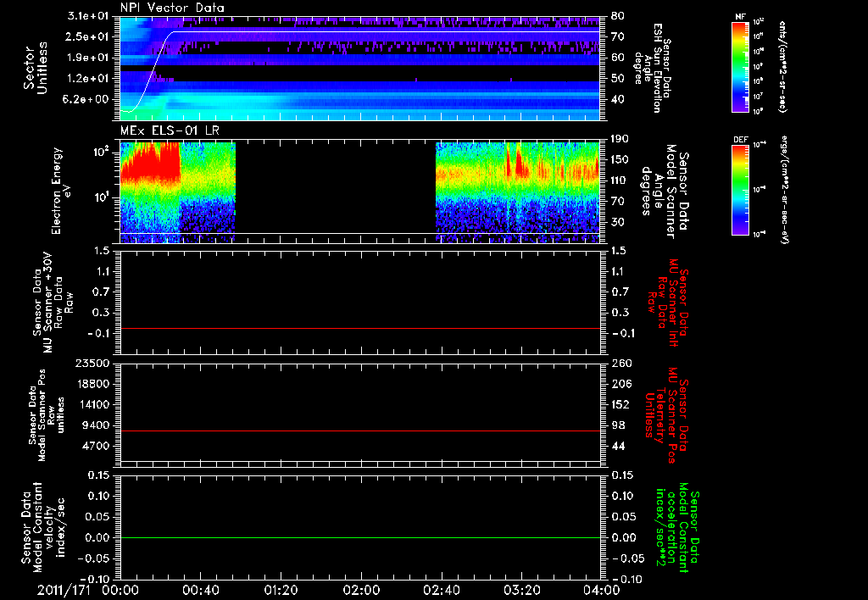Click the 80 tick on sun elevation axis
Image resolution: width=868 pixels, height=600 pixels.
(617, 16)
